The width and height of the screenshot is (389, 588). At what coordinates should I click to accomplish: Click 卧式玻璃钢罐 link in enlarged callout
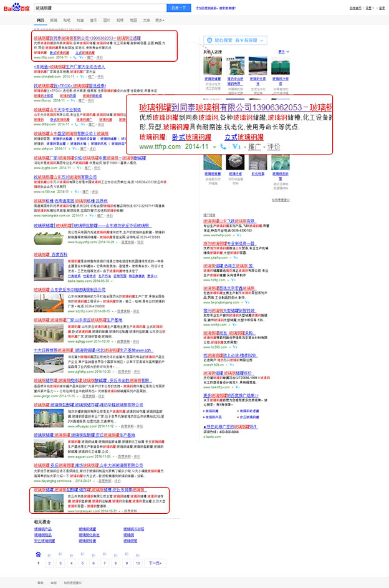click(191, 137)
